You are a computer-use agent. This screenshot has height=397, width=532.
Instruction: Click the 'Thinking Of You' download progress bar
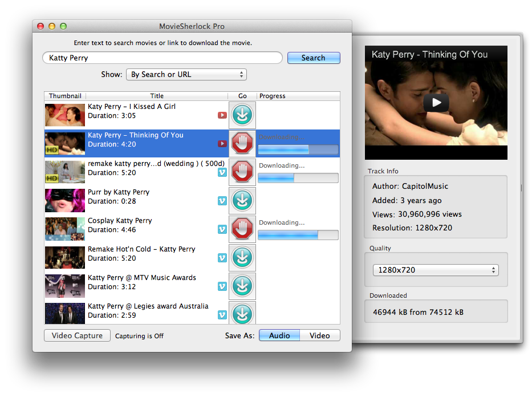click(298, 149)
